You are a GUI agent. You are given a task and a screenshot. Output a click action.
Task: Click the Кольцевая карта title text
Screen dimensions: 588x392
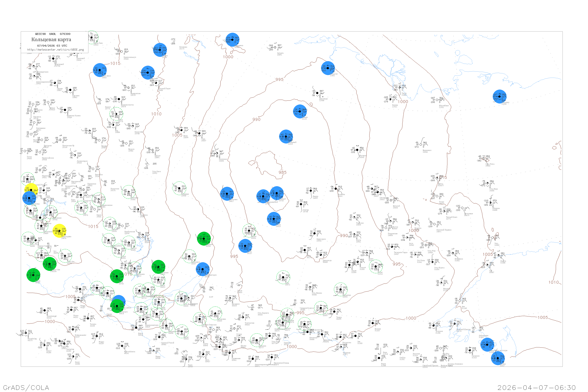tap(51, 40)
